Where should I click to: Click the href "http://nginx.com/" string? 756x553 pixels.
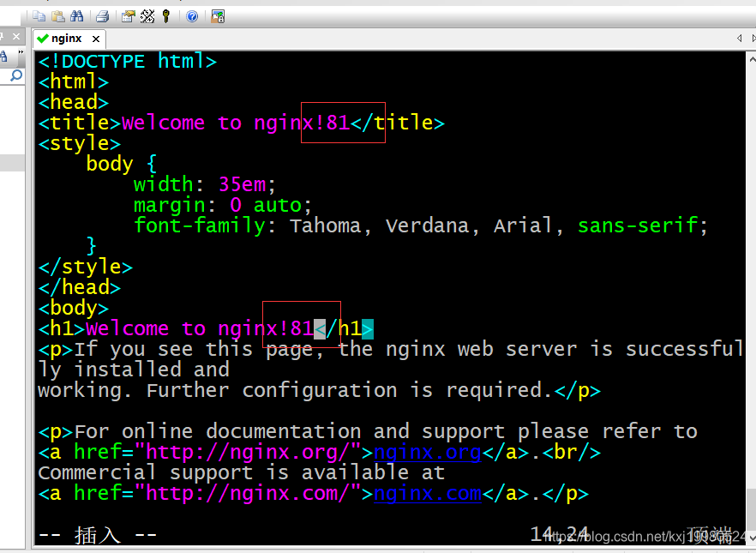point(247,493)
